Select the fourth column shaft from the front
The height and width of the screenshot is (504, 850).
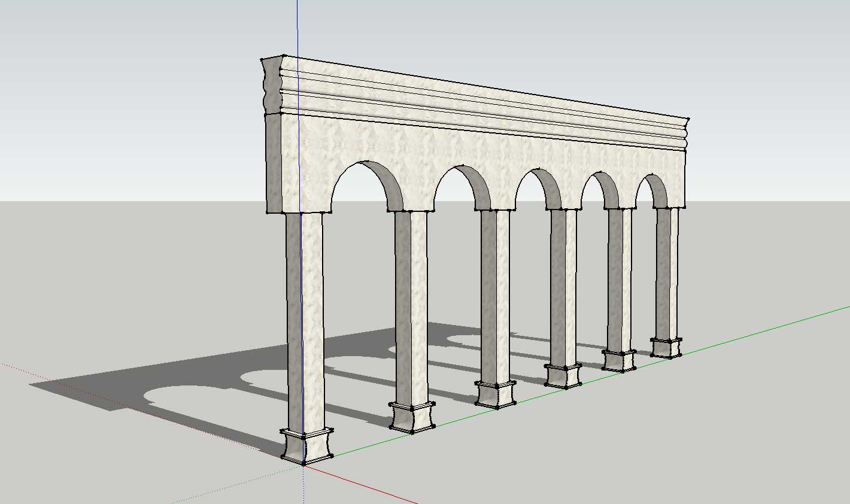563,287
